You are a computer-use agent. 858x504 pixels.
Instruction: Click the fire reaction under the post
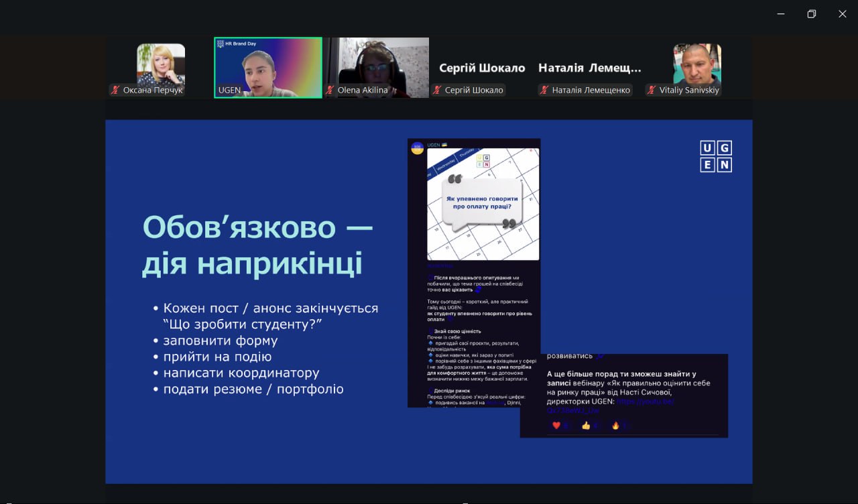[615, 425]
